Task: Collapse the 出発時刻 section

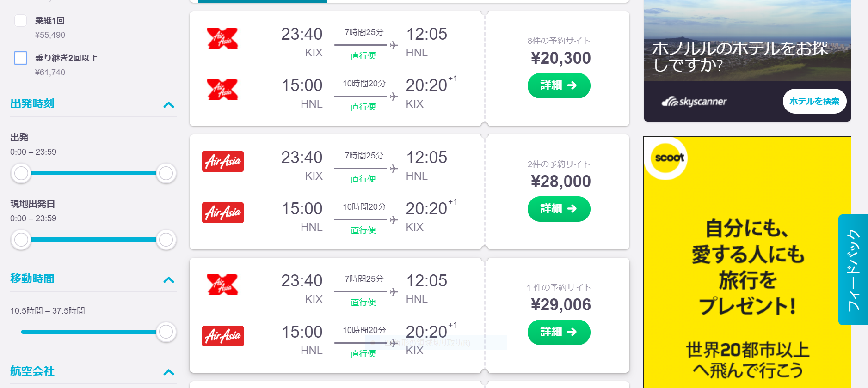Action: pos(169,105)
